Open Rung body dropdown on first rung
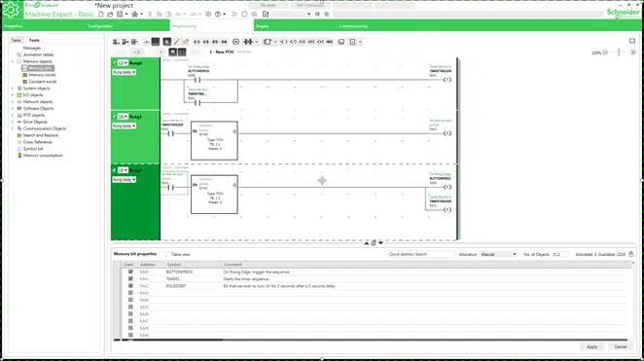The height and width of the screenshot is (361, 644). (x=125, y=72)
